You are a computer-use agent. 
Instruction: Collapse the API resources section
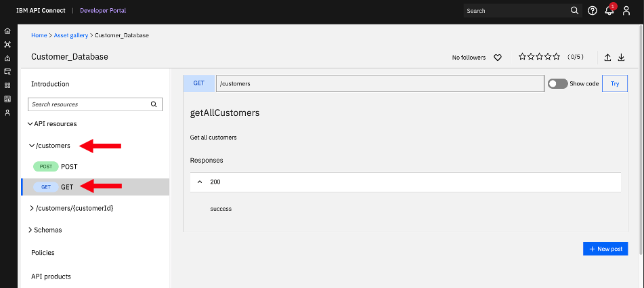coord(30,123)
